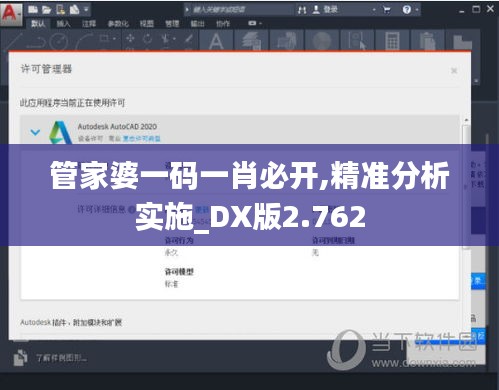
Task: Switch to the 插入 ribbon tab
Action: 63,24
